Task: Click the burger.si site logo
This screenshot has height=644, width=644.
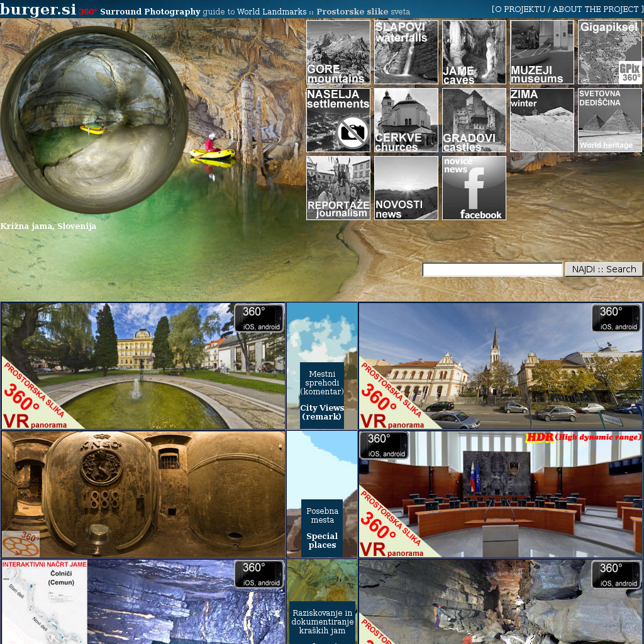Action: 38,9
